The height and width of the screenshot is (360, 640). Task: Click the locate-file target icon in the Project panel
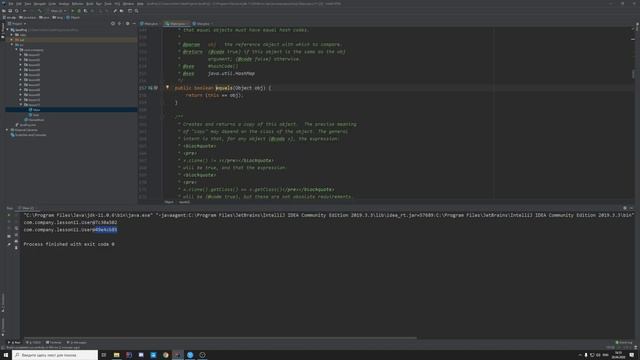tap(113, 24)
